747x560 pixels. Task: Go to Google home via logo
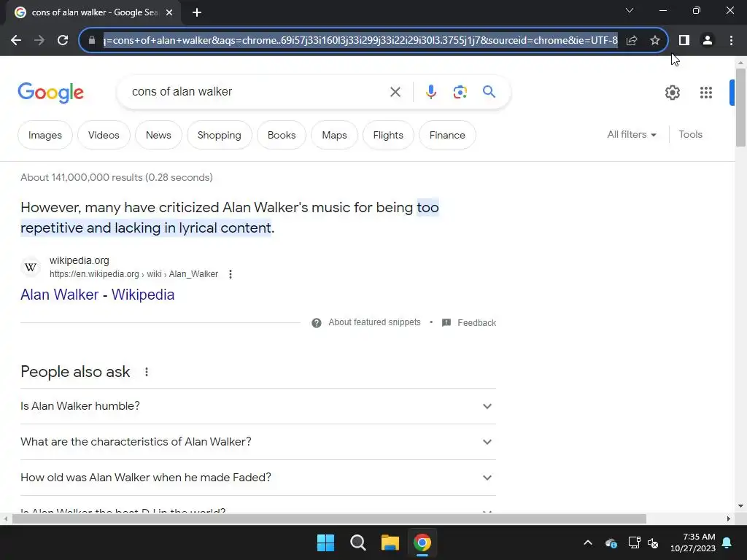(50, 93)
